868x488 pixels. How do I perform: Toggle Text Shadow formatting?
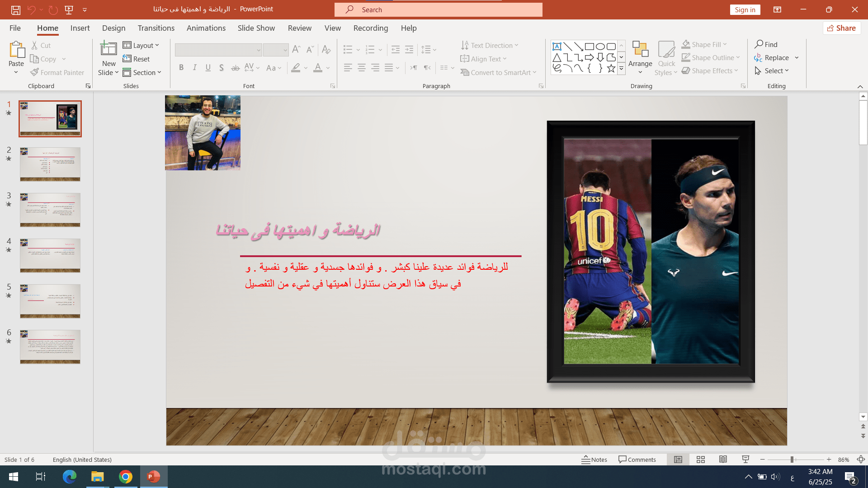click(x=222, y=68)
